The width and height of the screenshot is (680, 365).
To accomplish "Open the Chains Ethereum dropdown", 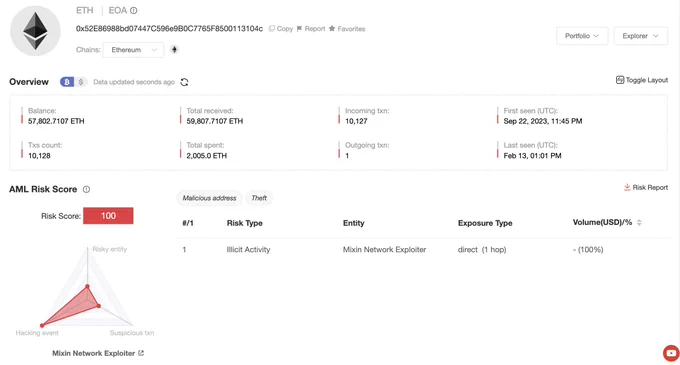I will tap(133, 50).
